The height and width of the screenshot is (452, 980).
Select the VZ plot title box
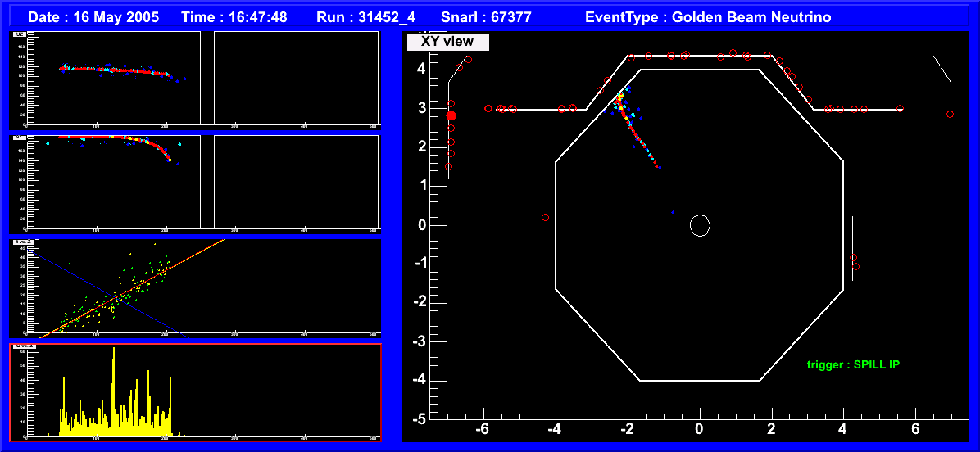(20, 138)
